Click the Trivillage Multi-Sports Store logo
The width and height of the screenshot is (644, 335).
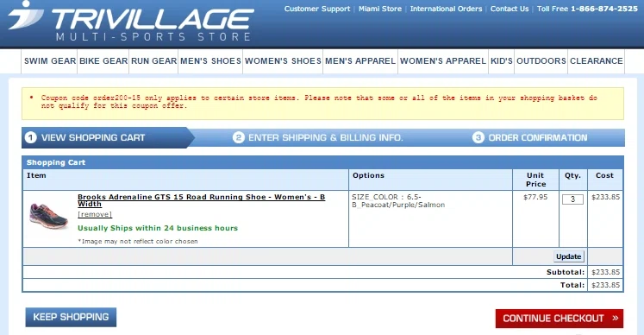point(131,22)
